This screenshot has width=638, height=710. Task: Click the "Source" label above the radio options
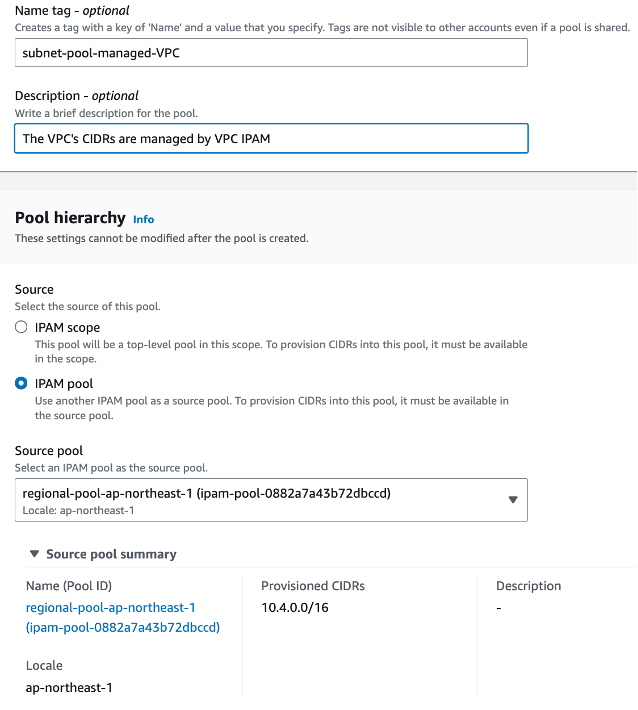tap(34, 290)
